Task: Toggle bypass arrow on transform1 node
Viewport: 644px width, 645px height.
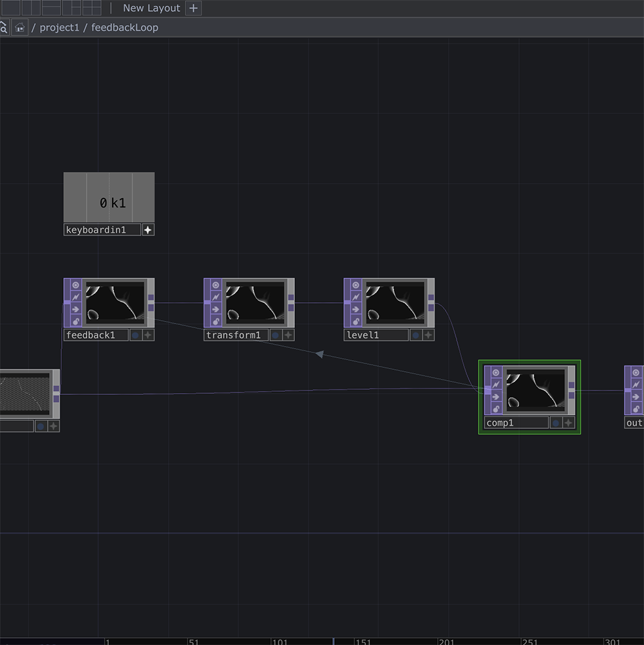Action: click(216, 309)
